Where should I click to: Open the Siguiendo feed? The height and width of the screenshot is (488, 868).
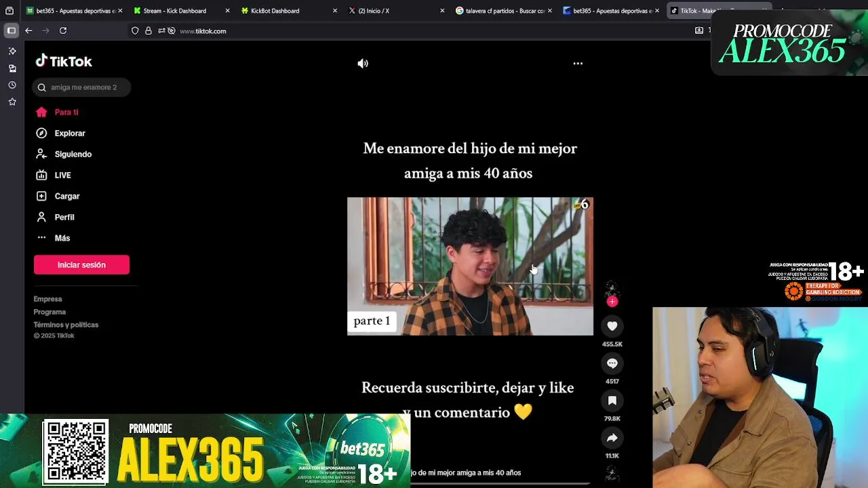pyautogui.click(x=73, y=155)
